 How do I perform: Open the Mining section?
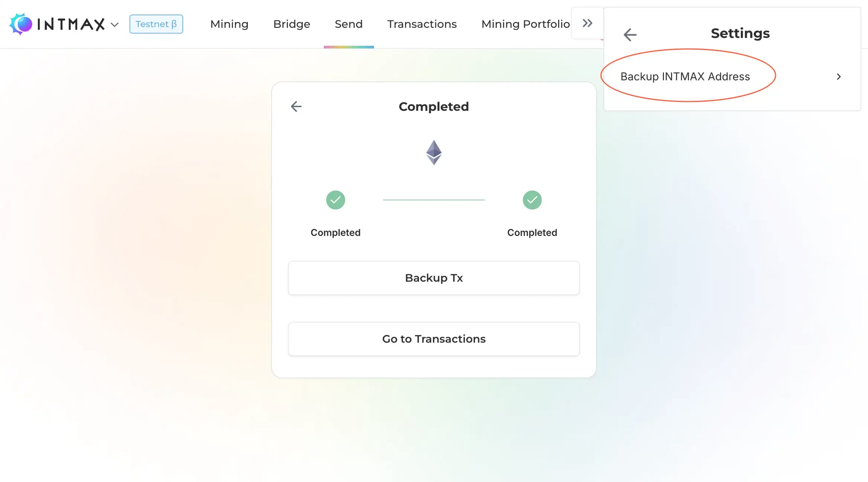point(229,24)
